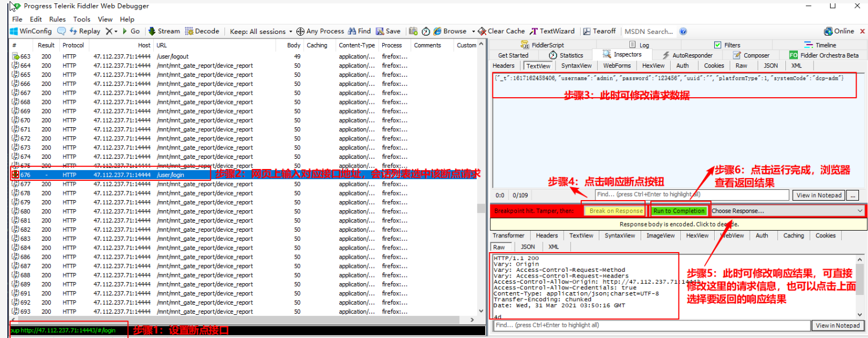Click the Tearoff toolbar button

(x=599, y=31)
